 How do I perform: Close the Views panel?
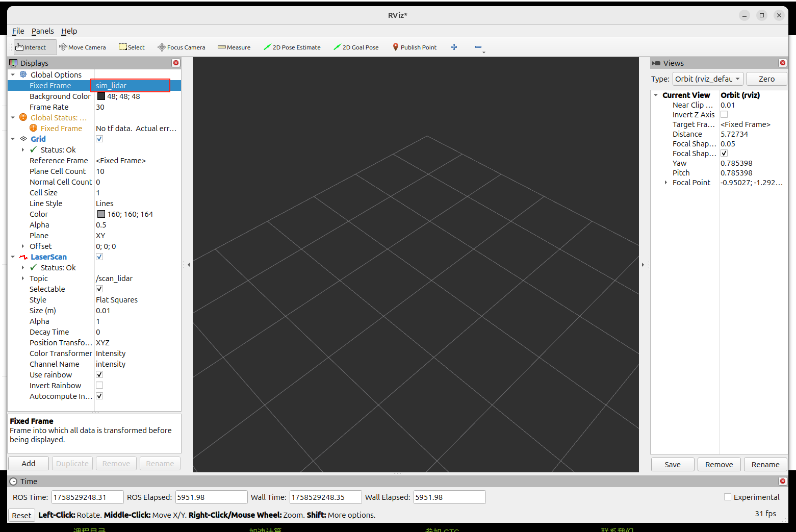coord(783,63)
